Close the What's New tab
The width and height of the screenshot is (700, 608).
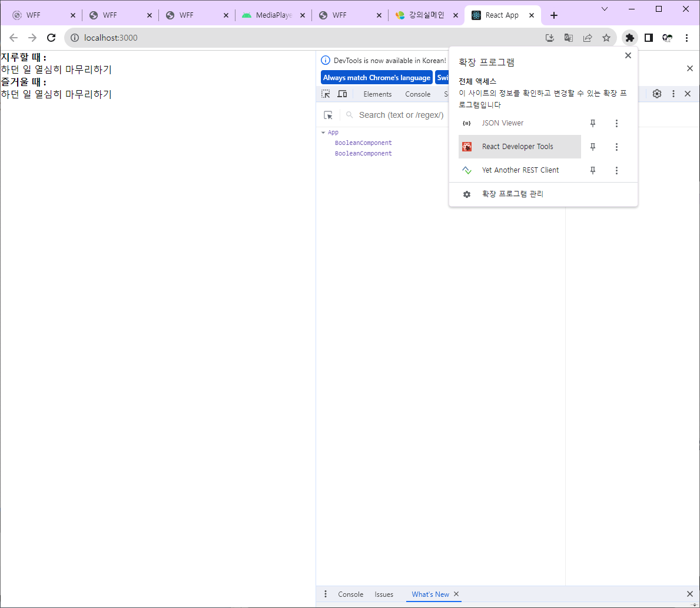point(456,594)
